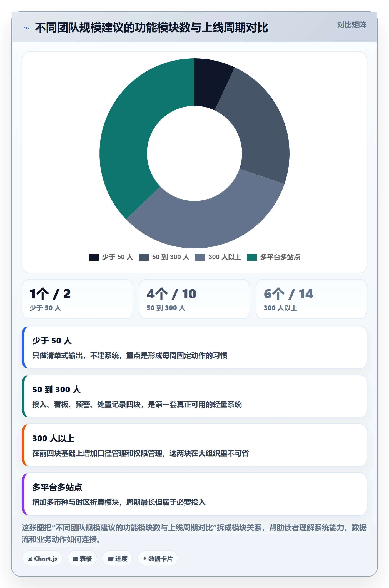Screen dimensions: 389x588
Task: Toggle the 50 到 300 人 legend swatch
Action: point(144,257)
